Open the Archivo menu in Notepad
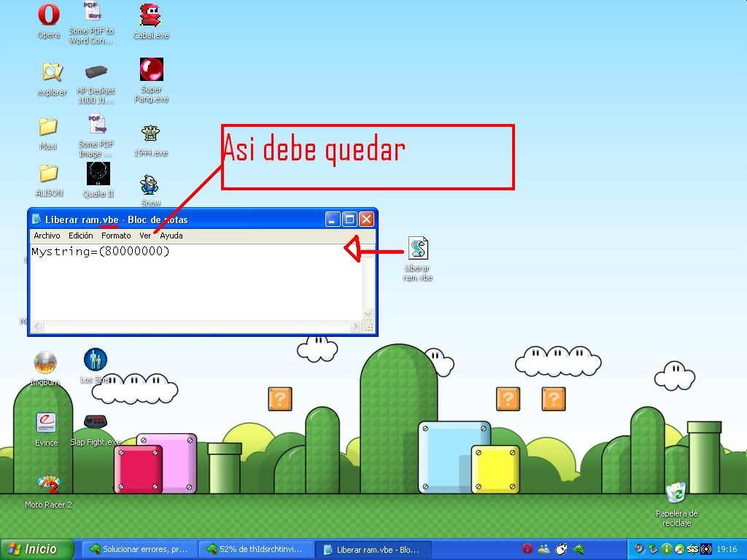This screenshot has height=560, width=747. pyautogui.click(x=47, y=236)
